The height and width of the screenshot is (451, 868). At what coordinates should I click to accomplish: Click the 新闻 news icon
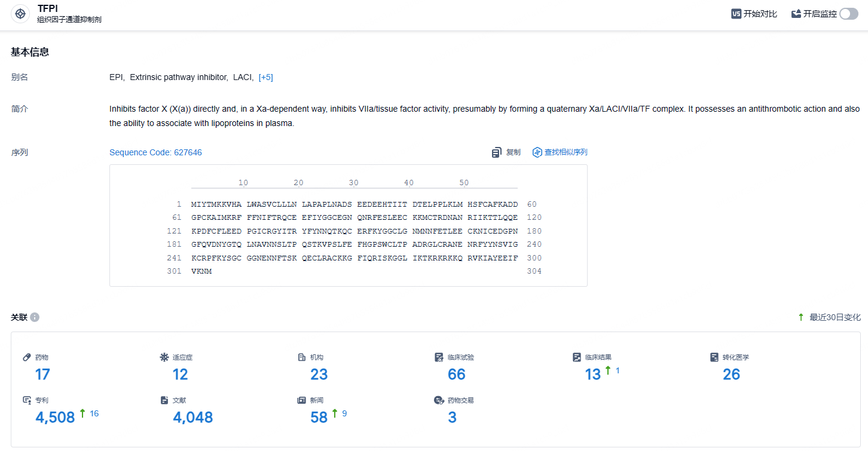click(302, 400)
